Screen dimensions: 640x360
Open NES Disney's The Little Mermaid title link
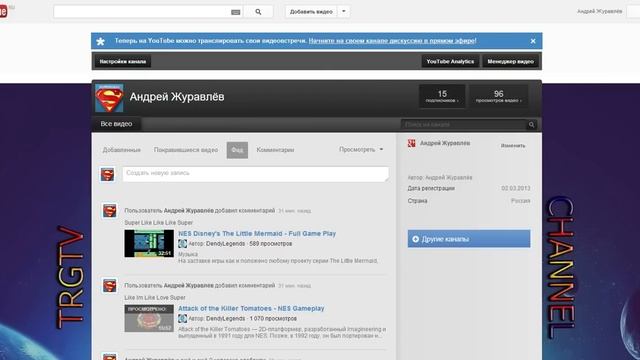(x=257, y=233)
